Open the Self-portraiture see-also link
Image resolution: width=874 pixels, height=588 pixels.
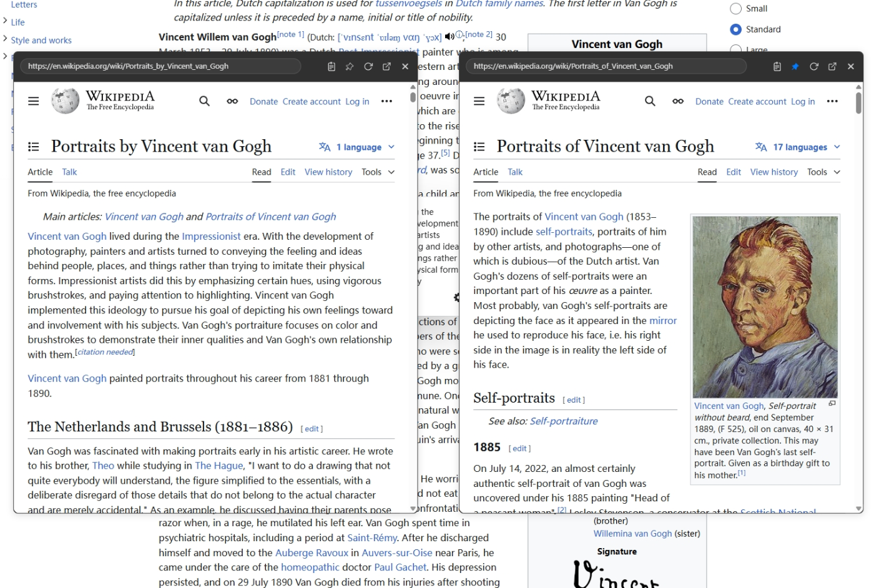[x=564, y=421]
